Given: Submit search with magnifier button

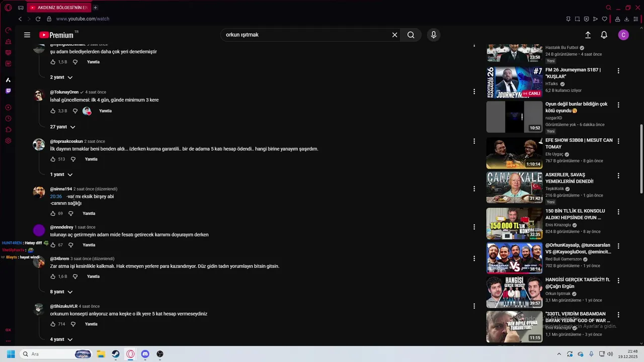Looking at the screenshot, I should pos(411,35).
